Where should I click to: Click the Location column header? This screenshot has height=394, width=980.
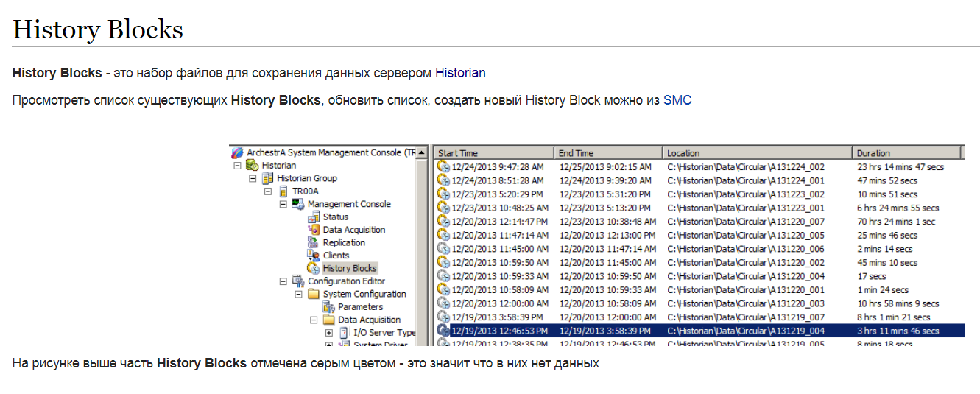pyautogui.click(x=756, y=153)
